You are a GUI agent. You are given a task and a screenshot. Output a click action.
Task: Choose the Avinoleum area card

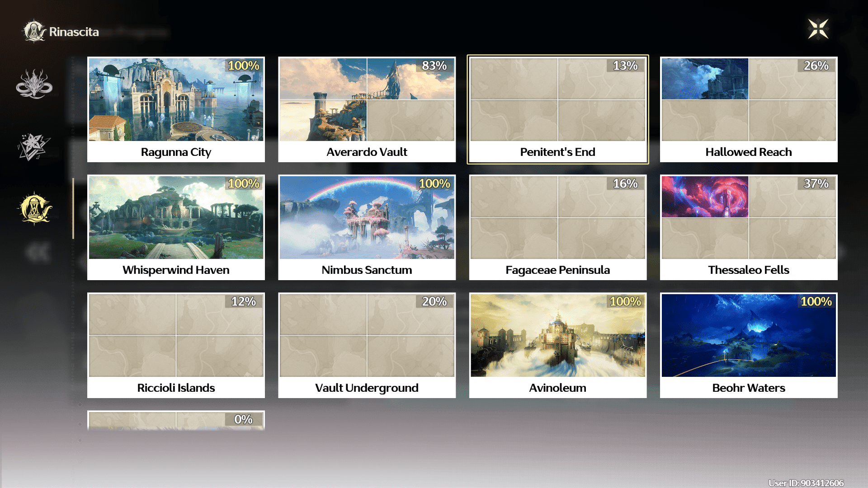[x=557, y=345]
